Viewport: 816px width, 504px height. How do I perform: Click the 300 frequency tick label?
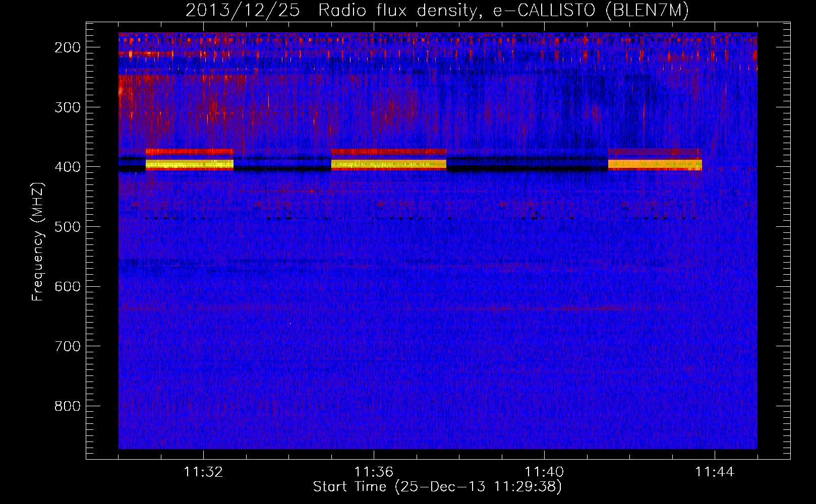point(68,107)
